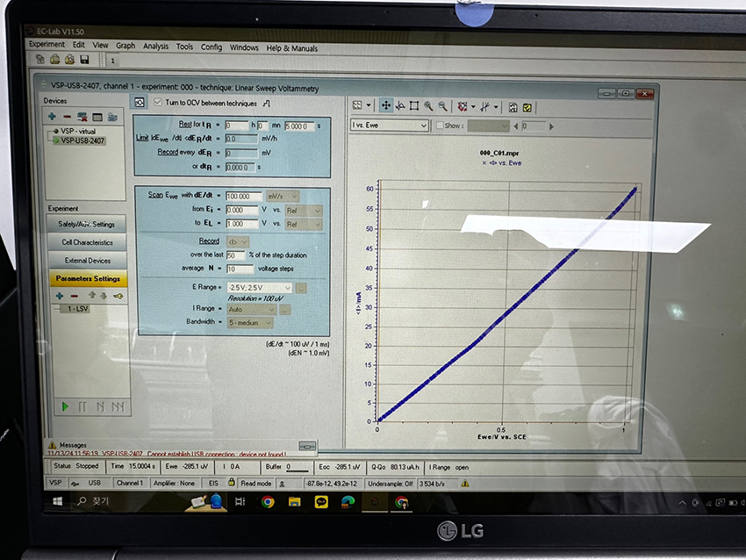
Task: Click the save disk icon in main toolbar
Action: [x=84, y=60]
